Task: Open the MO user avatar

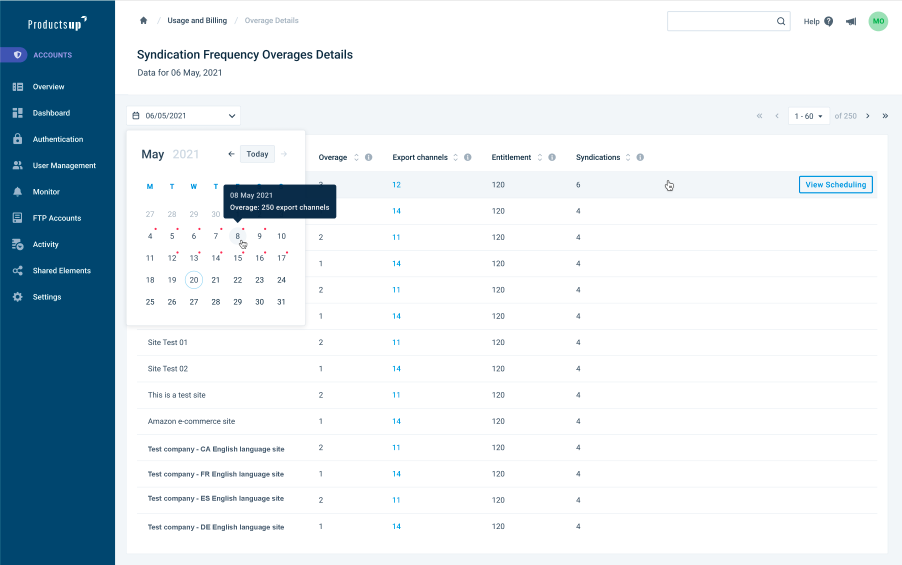Action: click(x=878, y=21)
